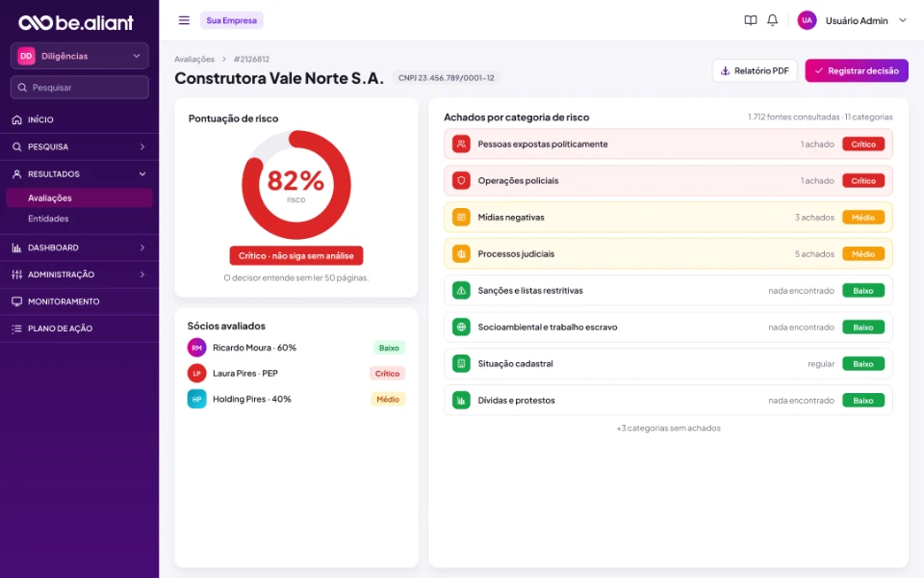The height and width of the screenshot is (578, 924).
Task: Open the documentation book icon
Action: click(750, 20)
